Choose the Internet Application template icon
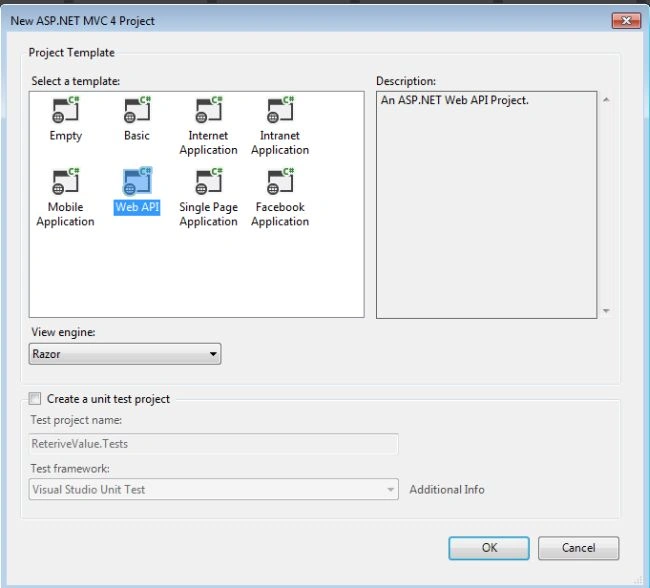650x588 pixels. pos(209,110)
